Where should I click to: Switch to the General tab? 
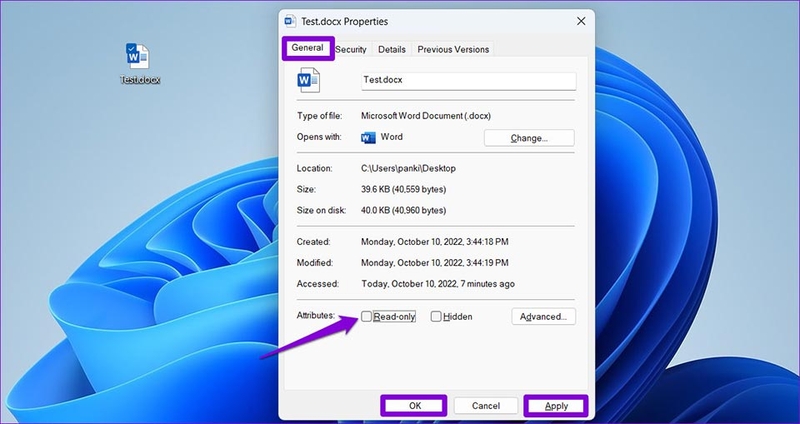[308, 48]
